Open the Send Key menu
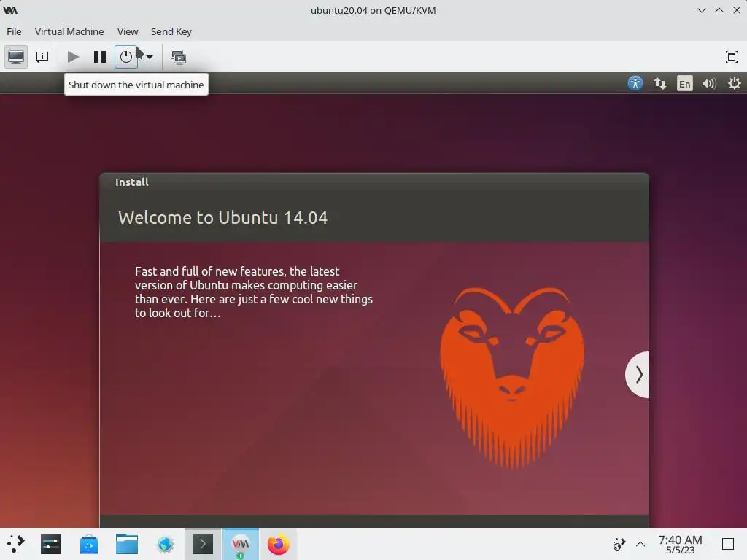This screenshot has height=560, width=747. (x=171, y=31)
